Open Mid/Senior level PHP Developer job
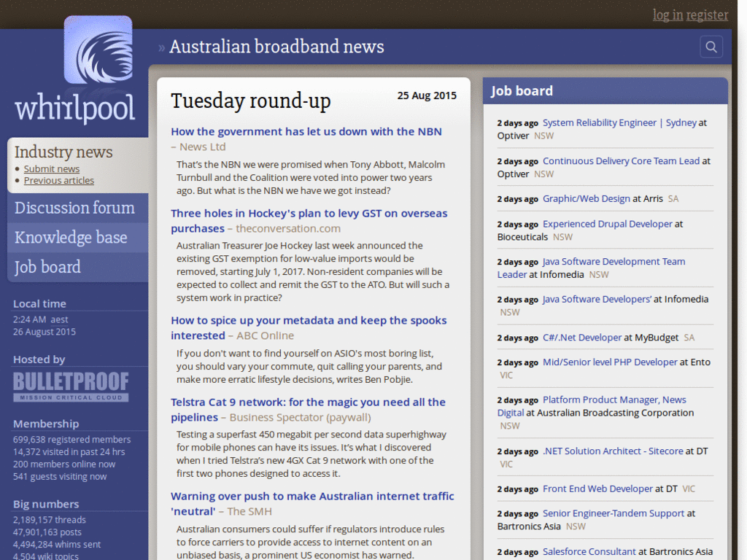The image size is (747, 560). click(610, 362)
